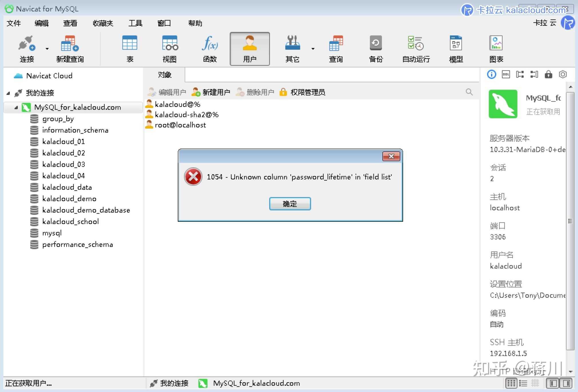Switch to detail view in status bar
The height and width of the screenshot is (392, 578).
tap(535, 383)
